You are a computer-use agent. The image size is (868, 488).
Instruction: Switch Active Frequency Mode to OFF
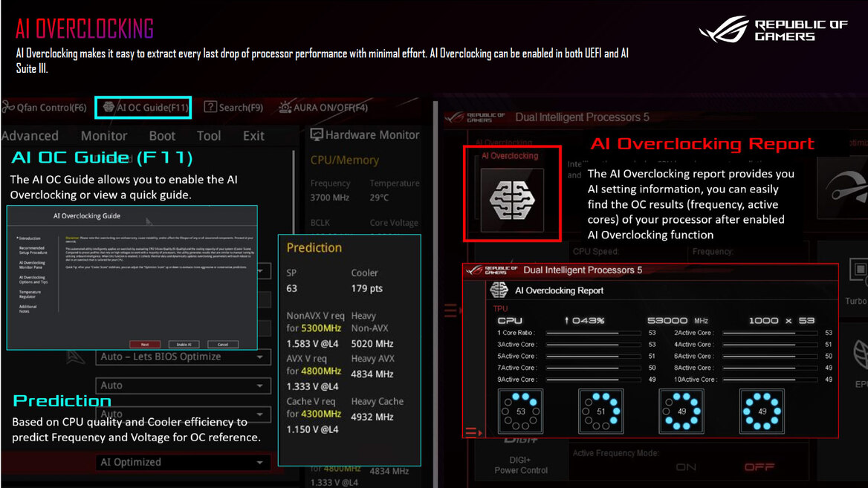coord(759,467)
